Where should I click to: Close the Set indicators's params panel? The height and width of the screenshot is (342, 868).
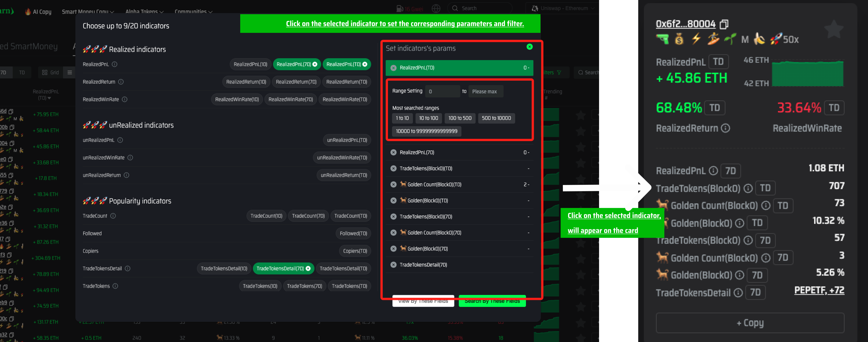pyautogui.click(x=530, y=47)
